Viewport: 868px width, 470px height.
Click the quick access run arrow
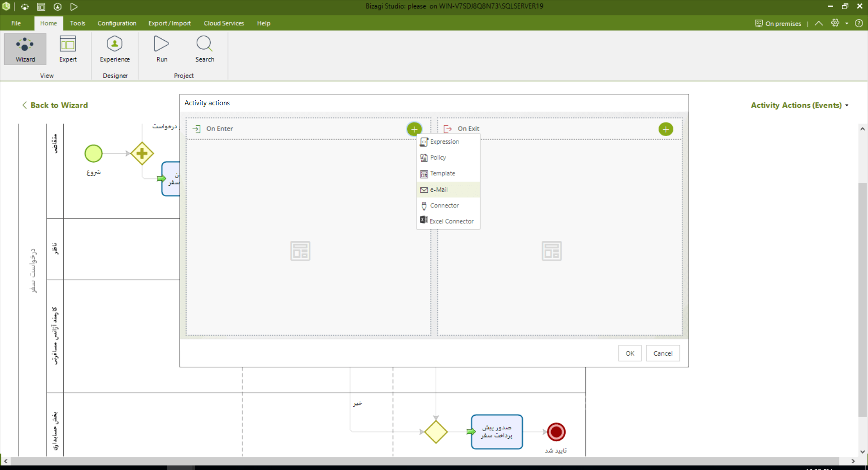pos(74,7)
